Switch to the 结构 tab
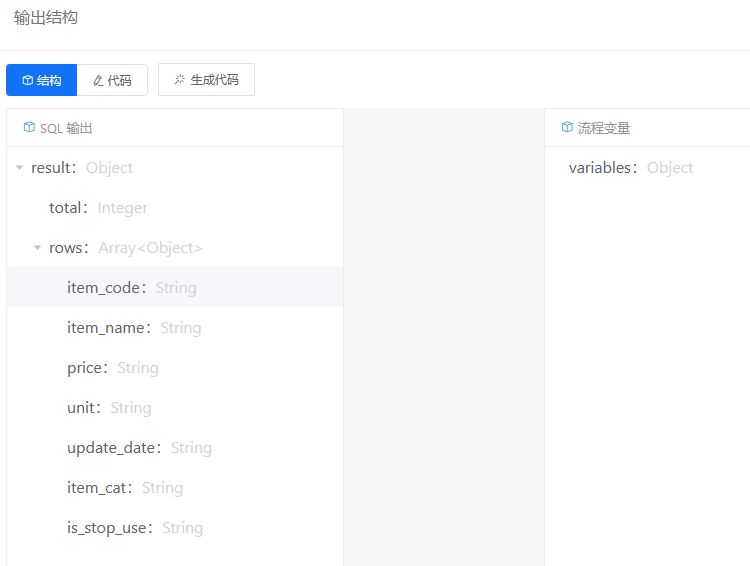This screenshot has width=750, height=566. pos(42,80)
